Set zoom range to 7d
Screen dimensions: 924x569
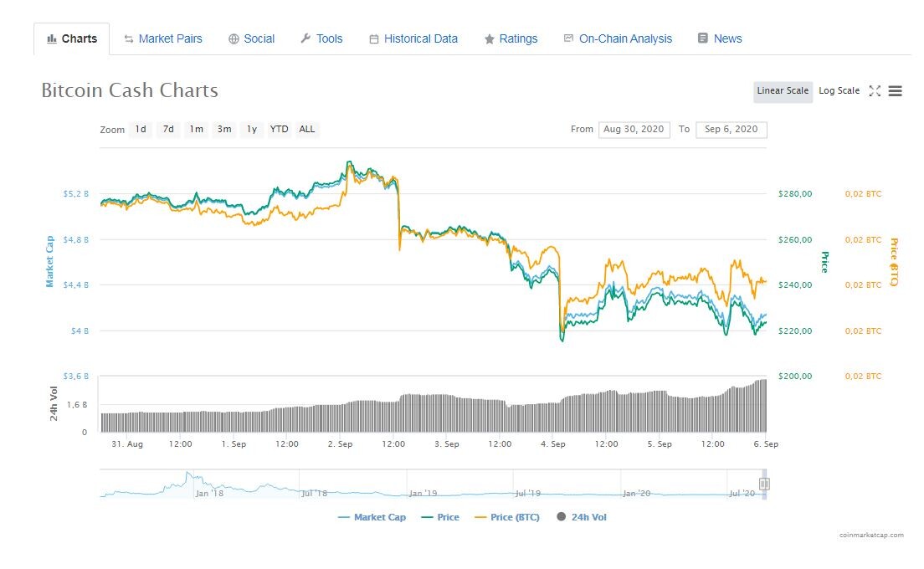pyautogui.click(x=168, y=130)
